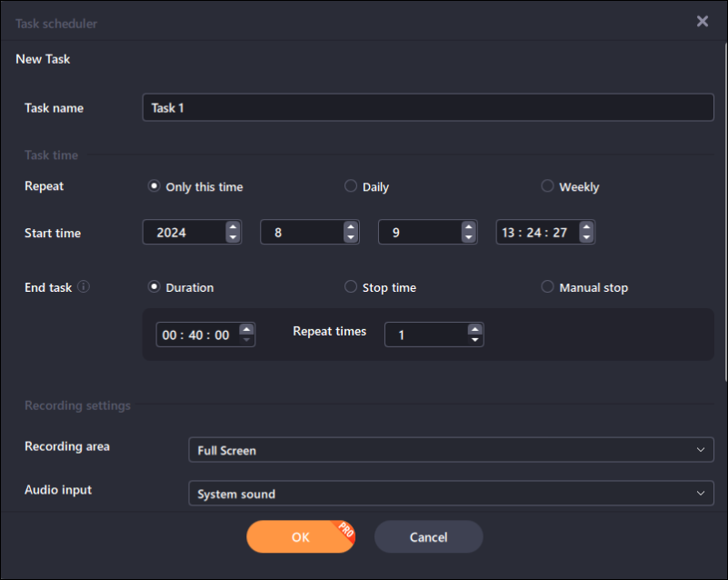Choose Stop time as end task
728x580 pixels.
tap(351, 287)
